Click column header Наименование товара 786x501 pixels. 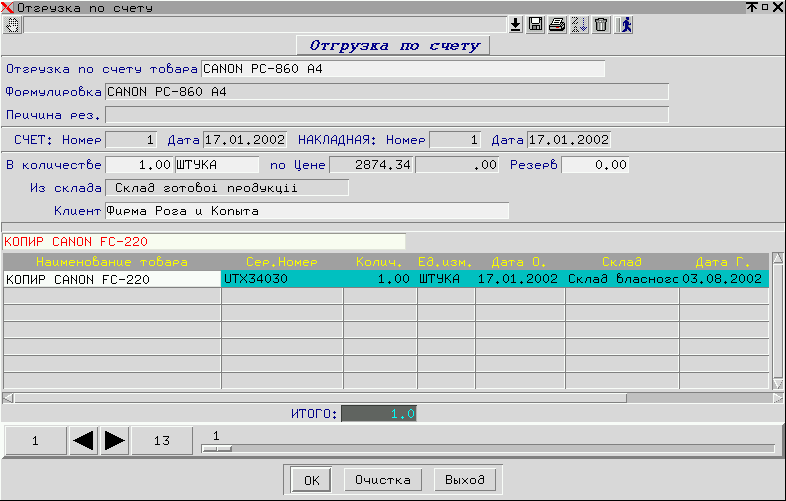tap(112, 262)
